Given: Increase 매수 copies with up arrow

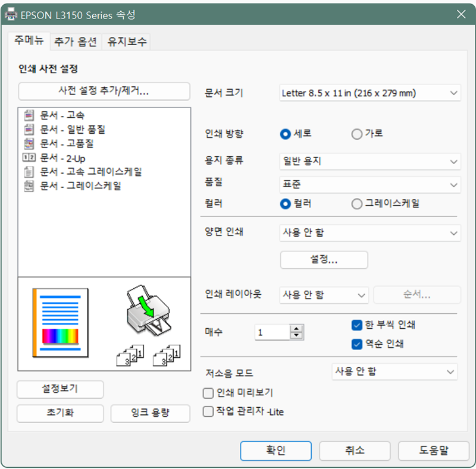Looking at the screenshot, I should (296, 329).
